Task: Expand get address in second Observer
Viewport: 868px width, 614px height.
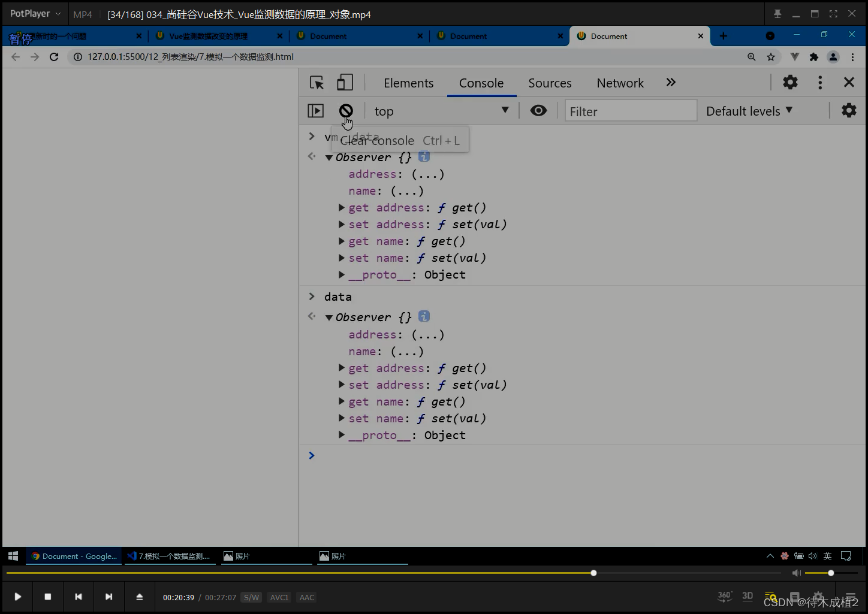Action: point(342,368)
